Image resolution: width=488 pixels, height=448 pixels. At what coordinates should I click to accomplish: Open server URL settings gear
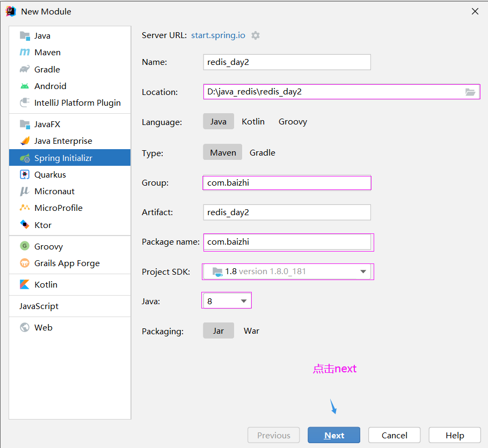(256, 35)
